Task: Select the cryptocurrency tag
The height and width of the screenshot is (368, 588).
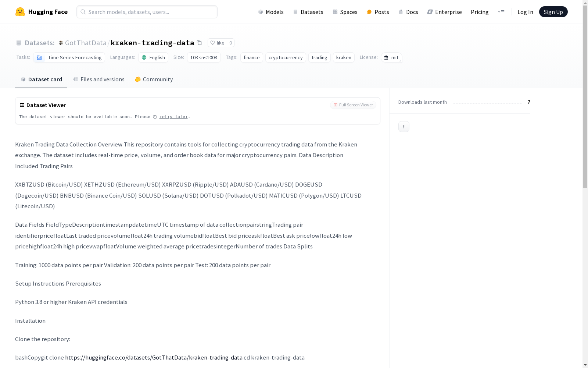Action: (x=286, y=57)
